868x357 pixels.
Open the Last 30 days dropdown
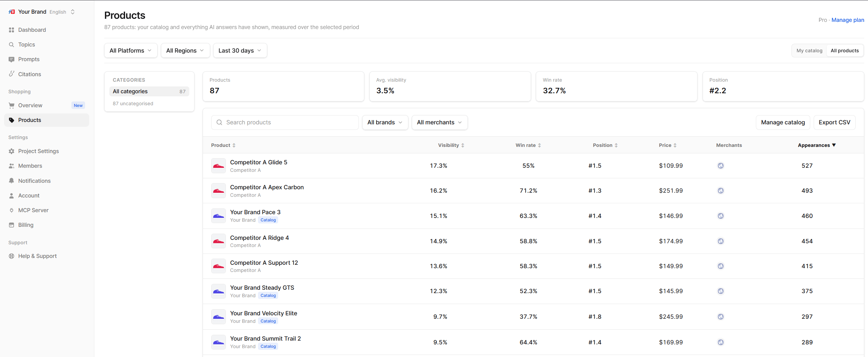240,51
